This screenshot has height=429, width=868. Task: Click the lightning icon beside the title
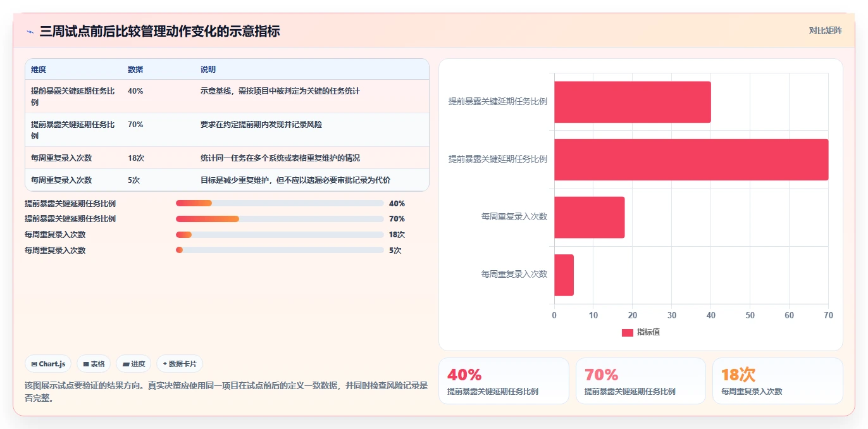click(30, 32)
